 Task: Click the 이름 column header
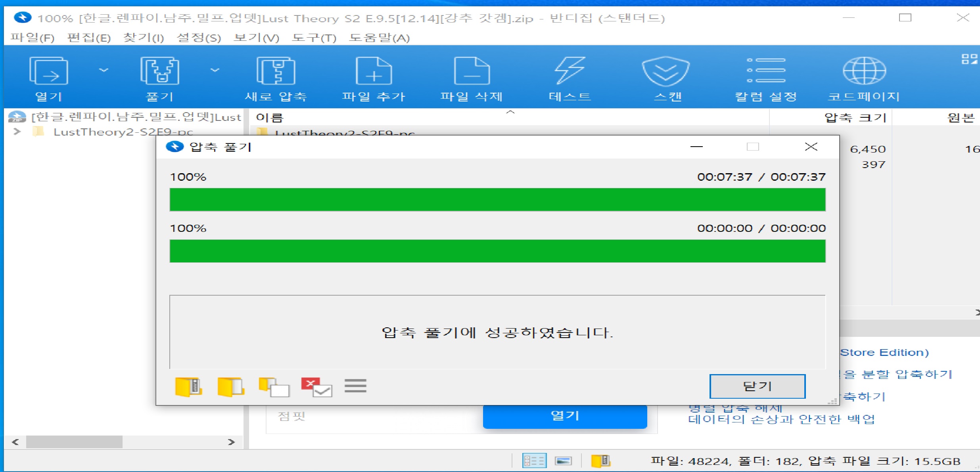tap(270, 118)
